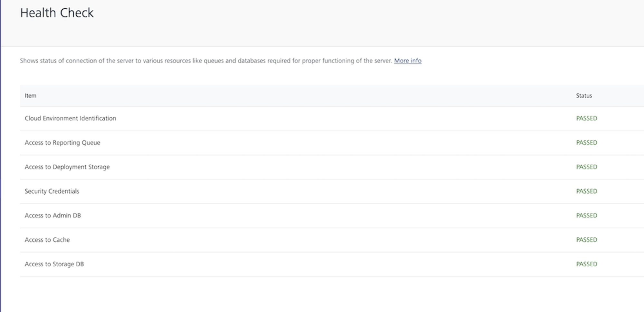Select the Access to Storage DB item
644x312 pixels.
click(x=54, y=264)
